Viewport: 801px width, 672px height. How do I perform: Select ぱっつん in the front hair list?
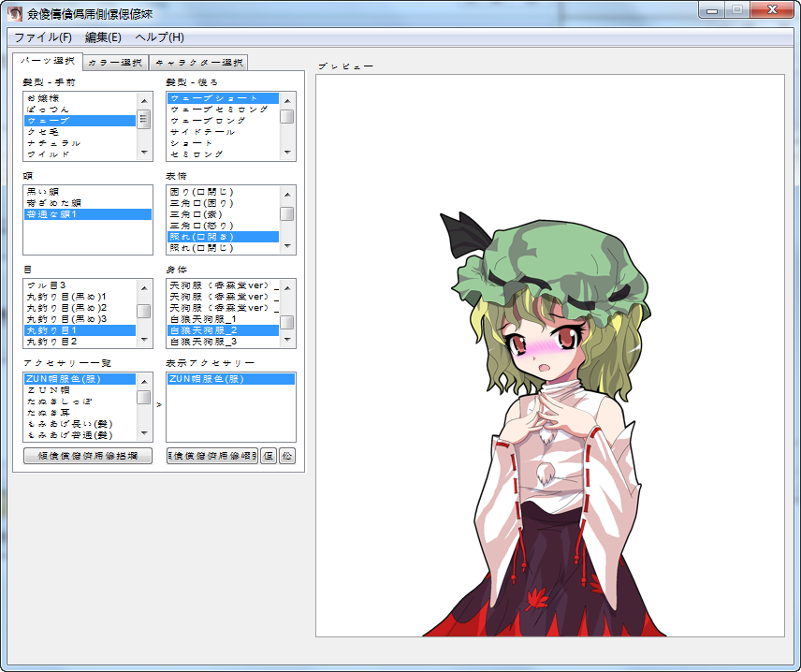80,110
